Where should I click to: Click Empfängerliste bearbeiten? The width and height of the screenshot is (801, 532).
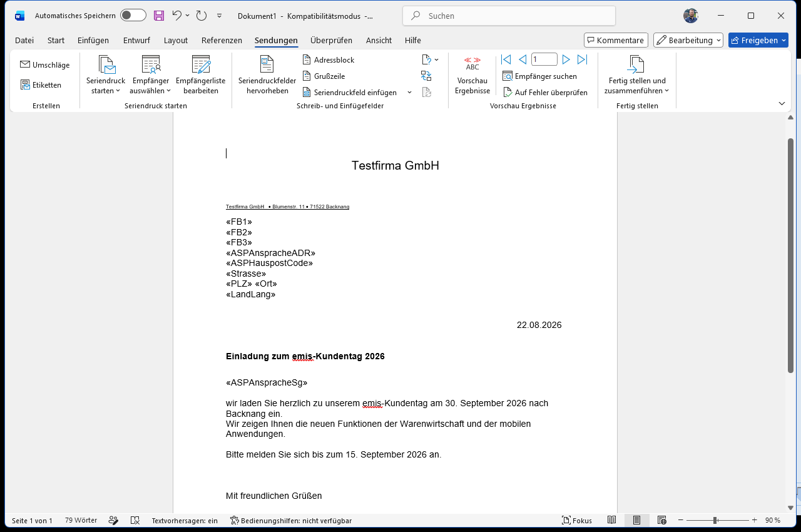pyautogui.click(x=201, y=75)
